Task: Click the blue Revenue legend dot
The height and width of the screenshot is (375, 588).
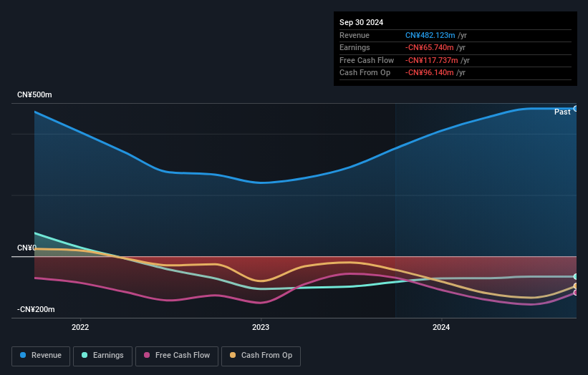Action: [23, 355]
